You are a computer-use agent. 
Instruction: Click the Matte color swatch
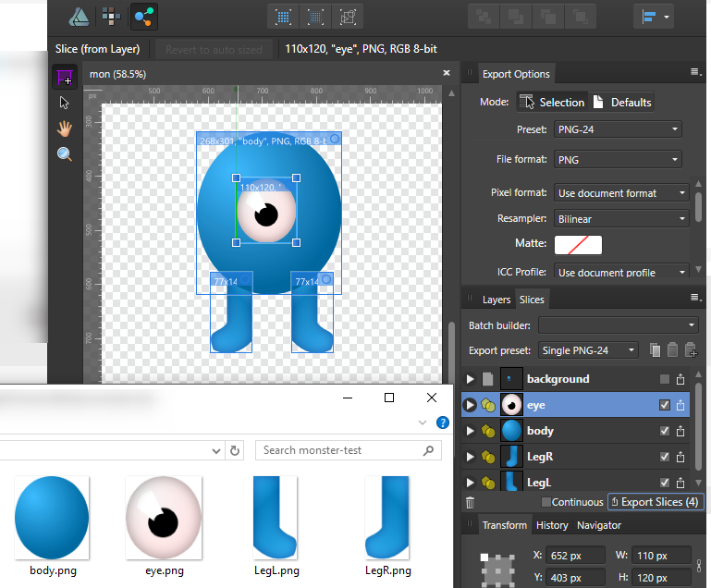click(x=578, y=245)
